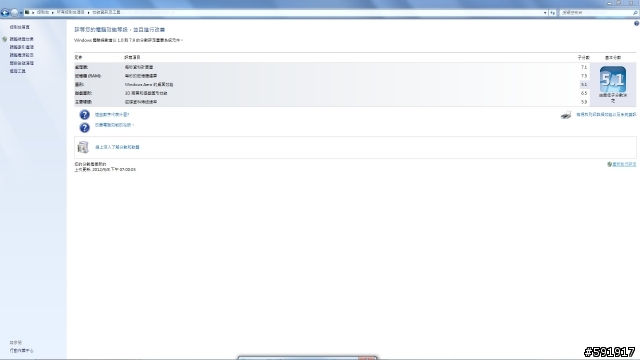The width and height of the screenshot is (640, 360).
Task: Click the Processor row in the score table
Action: tap(331, 67)
